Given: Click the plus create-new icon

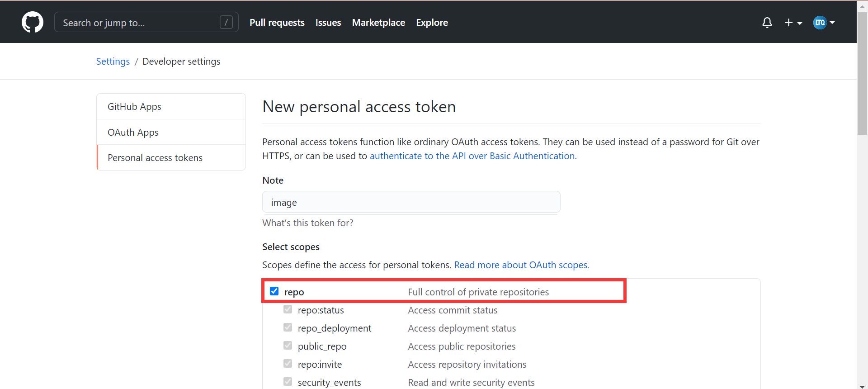Looking at the screenshot, I should point(788,23).
